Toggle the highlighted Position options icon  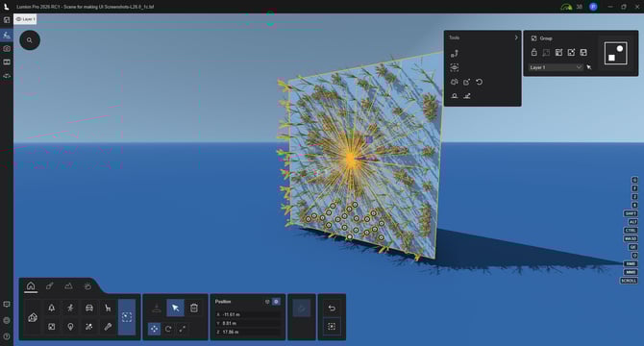[276, 302]
